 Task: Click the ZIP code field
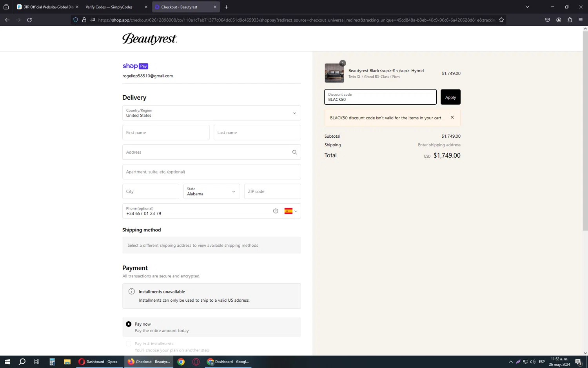(x=272, y=191)
